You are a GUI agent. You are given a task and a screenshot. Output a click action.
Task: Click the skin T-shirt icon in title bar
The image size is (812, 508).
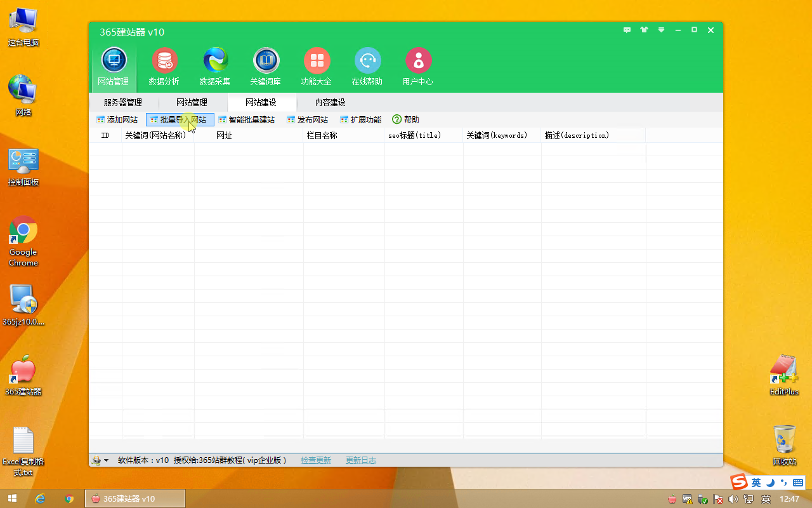pyautogui.click(x=645, y=30)
